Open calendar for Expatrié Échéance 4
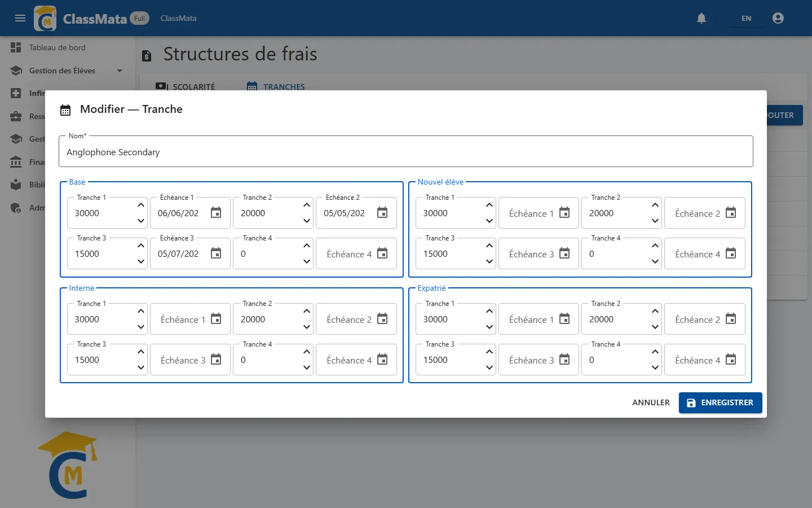The height and width of the screenshot is (508, 812). click(731, 360)
